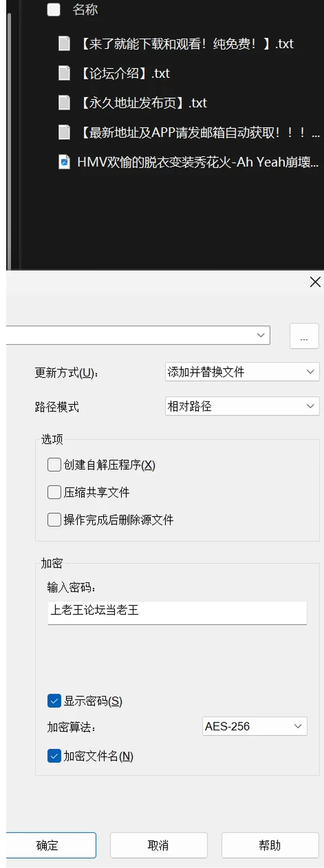Screen dimensions: 324x868
Task: Open the AES-256 encryption algorithm dropdown
Action: click(254, 726)
